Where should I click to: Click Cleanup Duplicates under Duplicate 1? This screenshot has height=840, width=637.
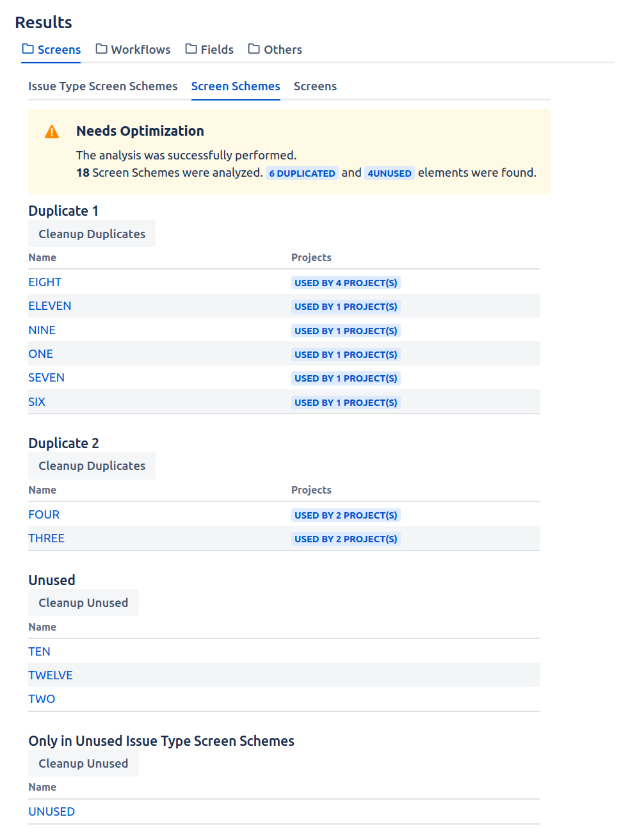click(92, 234)
